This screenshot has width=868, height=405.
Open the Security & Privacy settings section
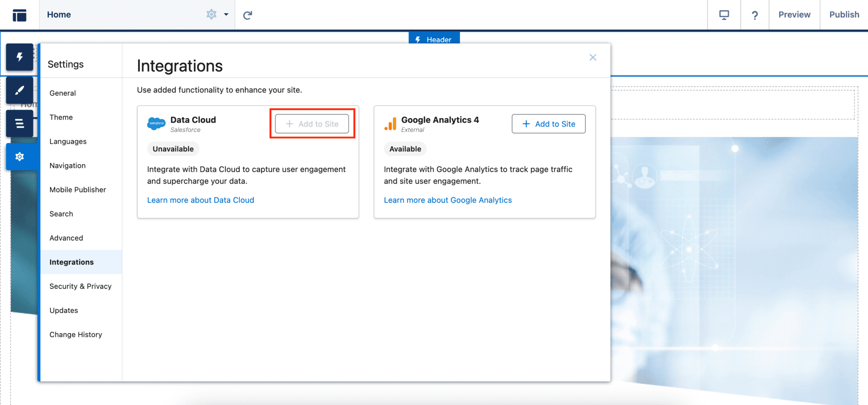(x=81, y=286)
